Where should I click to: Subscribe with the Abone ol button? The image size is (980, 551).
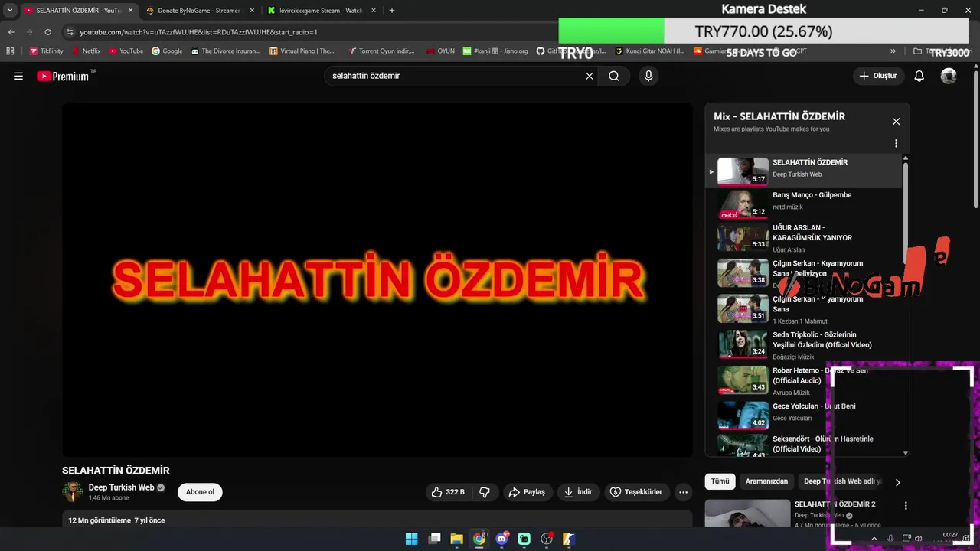(200, 492)
